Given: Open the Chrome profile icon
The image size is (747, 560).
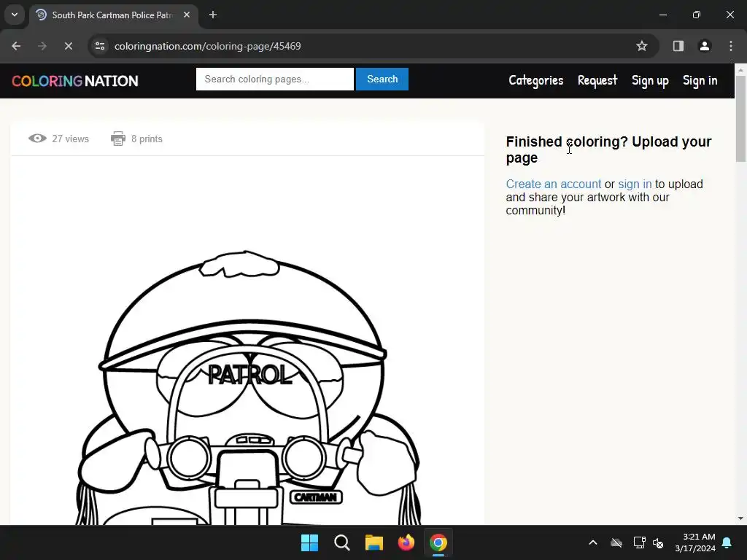Looking at the screenshot, I should [x=704, y=46].
